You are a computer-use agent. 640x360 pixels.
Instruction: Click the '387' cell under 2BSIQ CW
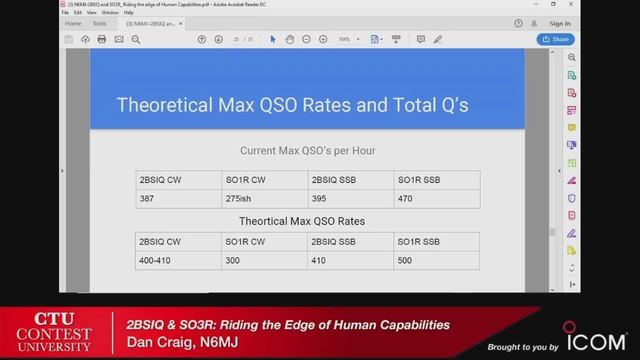coord(179,199)
